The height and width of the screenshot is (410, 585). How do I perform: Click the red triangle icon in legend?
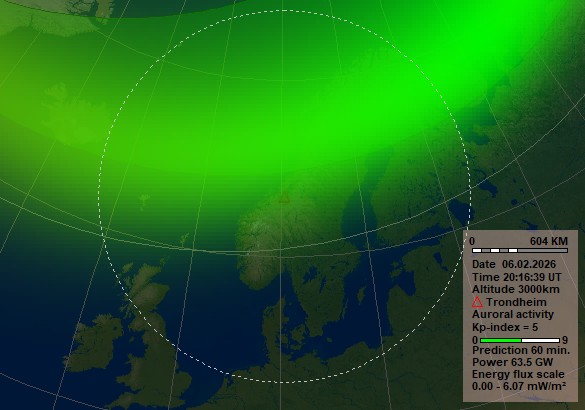(477, 302)
